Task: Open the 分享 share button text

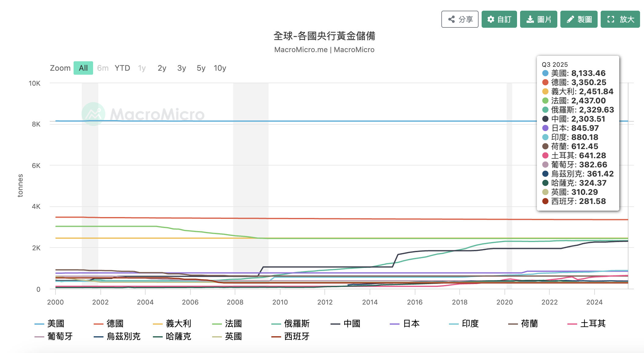Action: coord(466,19)
